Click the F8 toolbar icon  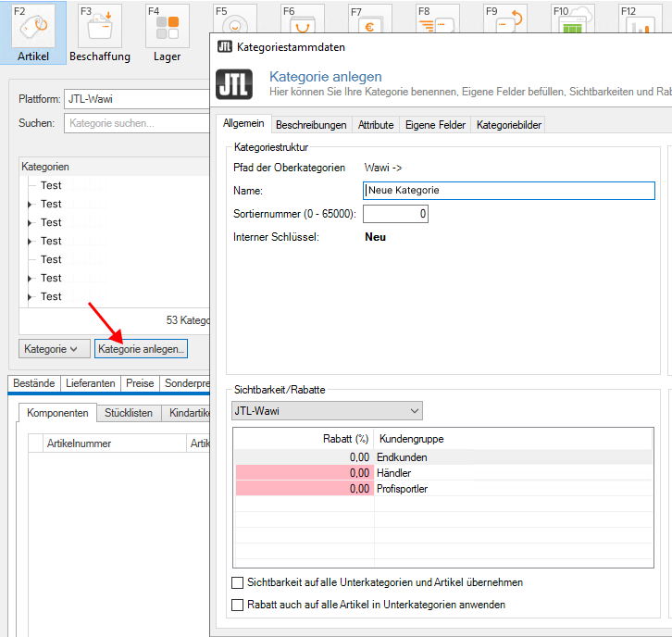tap(438, 19)
